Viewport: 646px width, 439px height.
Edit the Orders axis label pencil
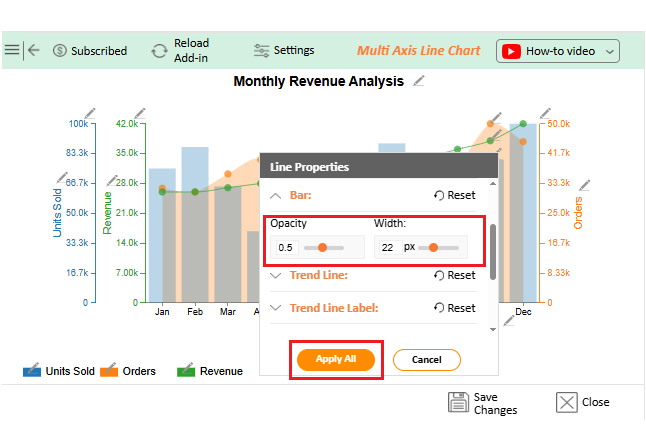tap(584, 185)
